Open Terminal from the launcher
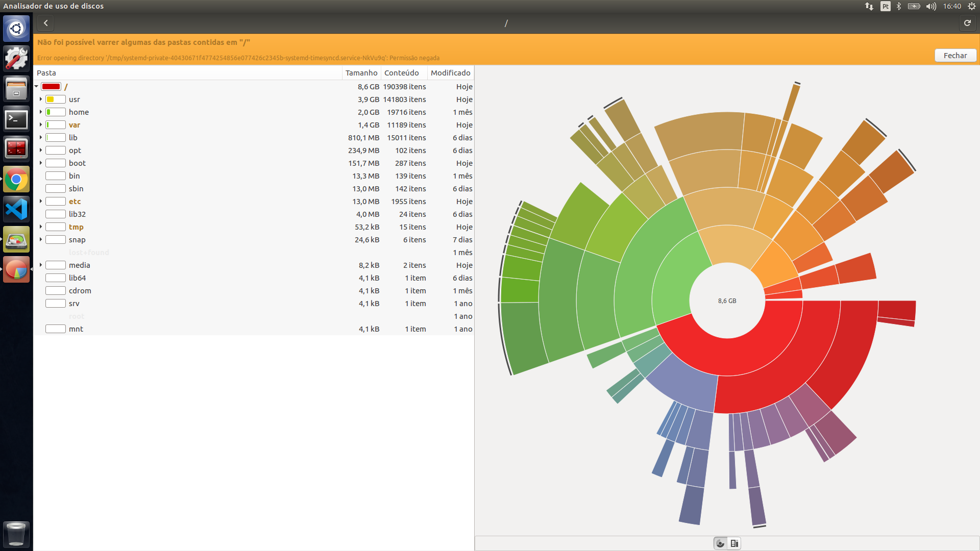The width and height of the screenshot is (980, 551). [16, 119]
